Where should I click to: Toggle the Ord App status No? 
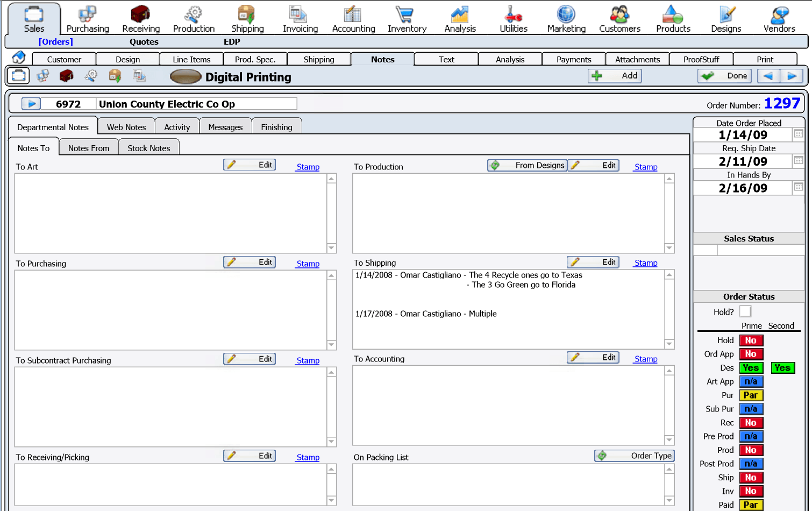click(x=751, y=354)
